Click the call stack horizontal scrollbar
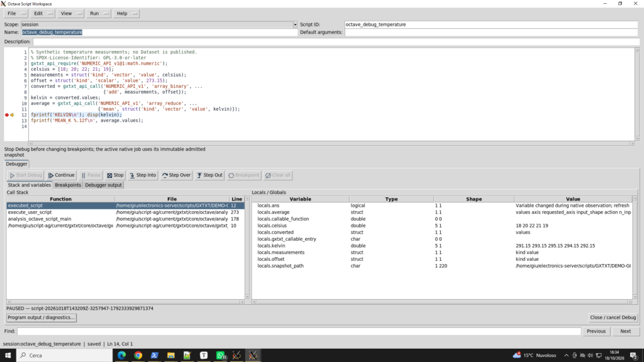The image size is (644, 362). (x=125, y=302)
